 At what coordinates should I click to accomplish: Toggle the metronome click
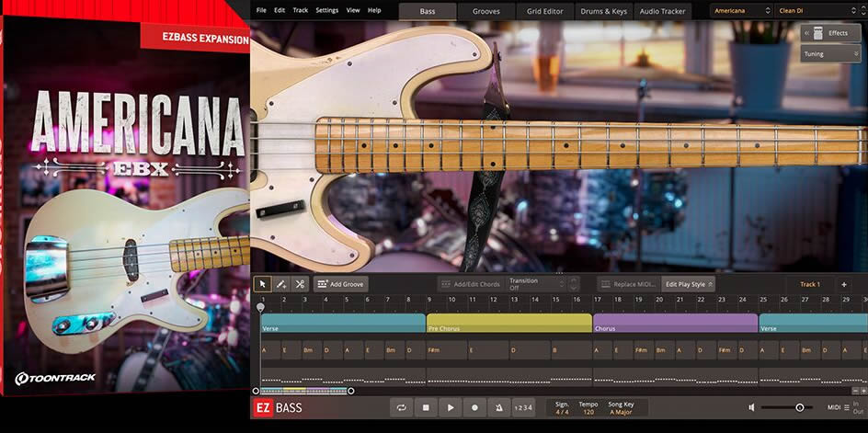[498, 407]
